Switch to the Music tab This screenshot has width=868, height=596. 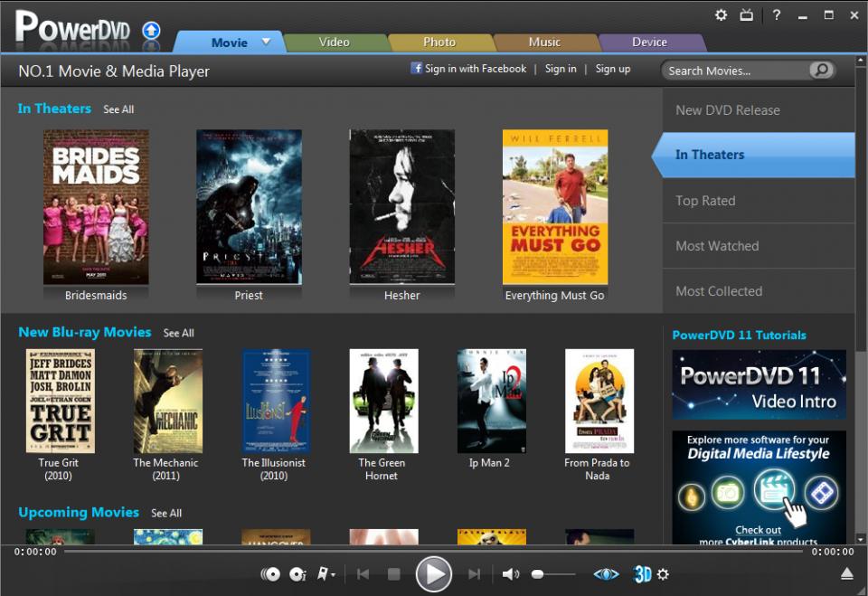(544, 43)
